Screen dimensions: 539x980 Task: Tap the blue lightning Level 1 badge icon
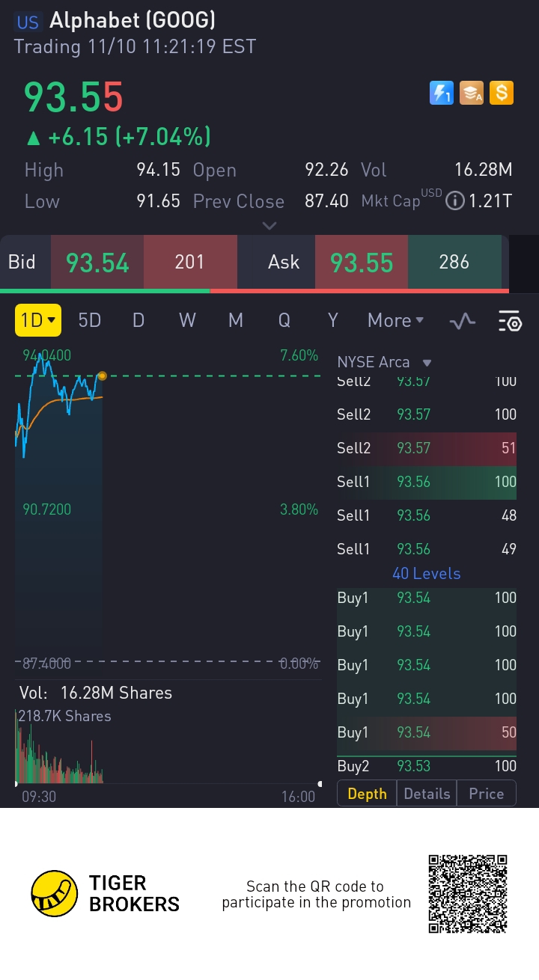coord(442,93)
